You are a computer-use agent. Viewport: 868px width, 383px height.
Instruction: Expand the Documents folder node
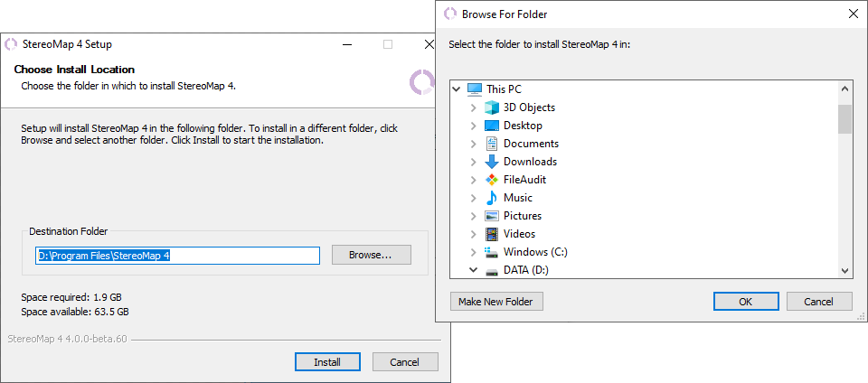[473, 144]
